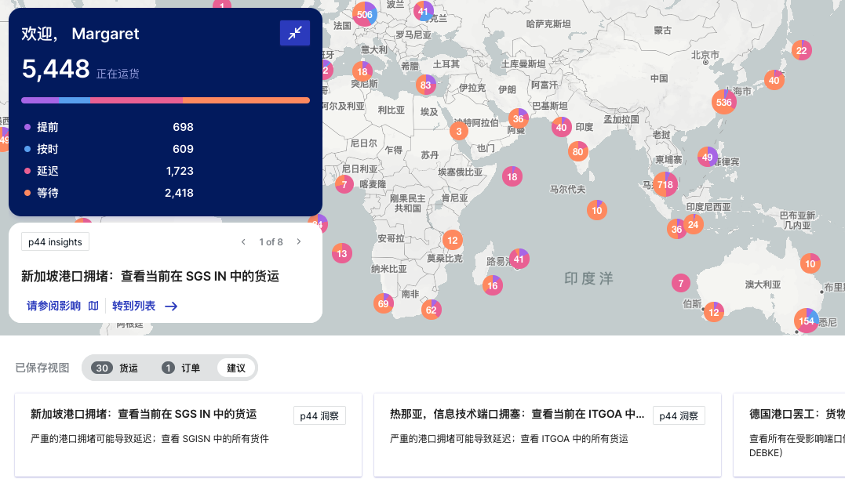Collapse the welcome summary panel
The image size is (845, 504).
(295, 34)
